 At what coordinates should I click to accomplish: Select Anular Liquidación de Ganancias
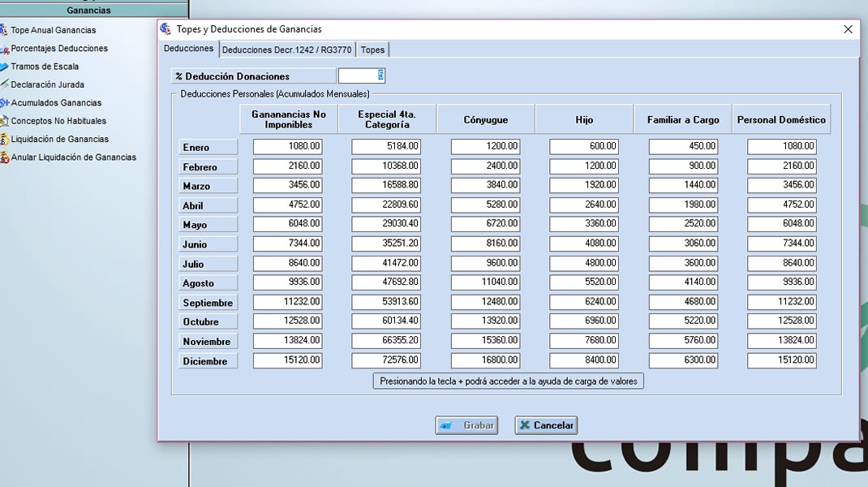(74, 157)
